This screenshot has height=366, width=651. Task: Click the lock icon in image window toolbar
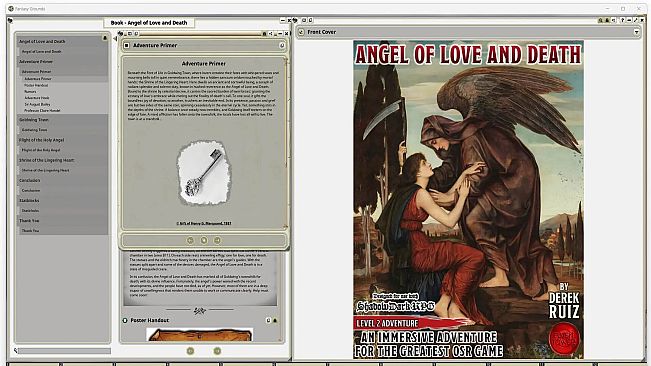[607, 20]
